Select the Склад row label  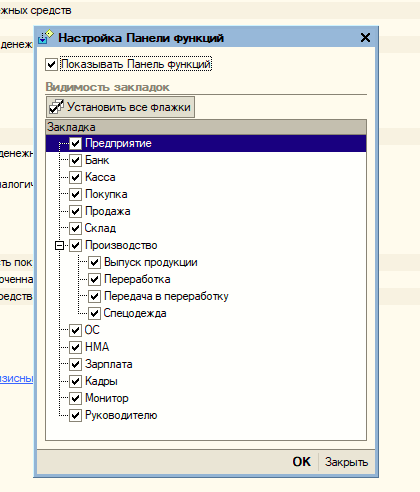(x=100, y=228)
